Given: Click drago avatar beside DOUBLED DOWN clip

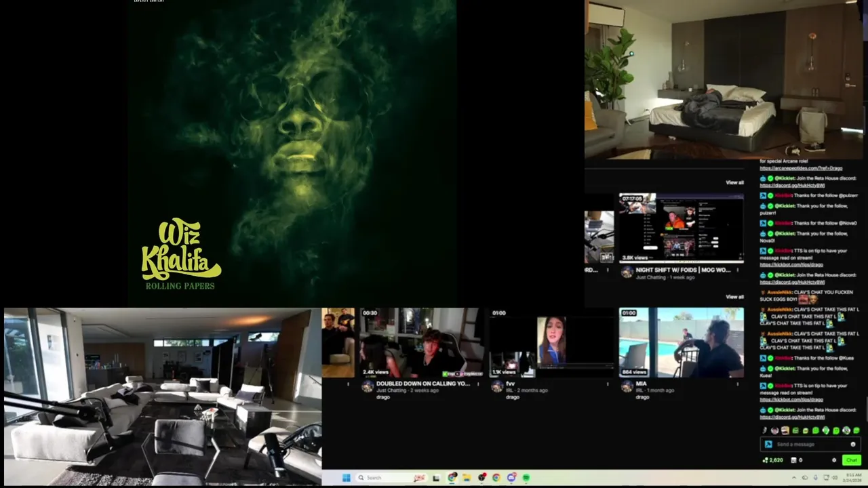Looking at the screenshot, I should [367, 386].
